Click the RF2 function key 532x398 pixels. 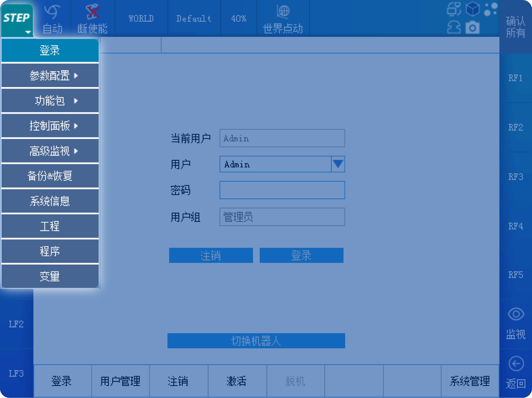pos(516,127)
